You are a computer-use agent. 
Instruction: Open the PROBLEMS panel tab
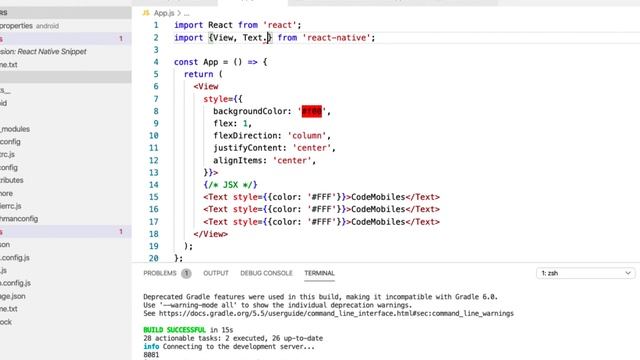(x=160, y=273)
